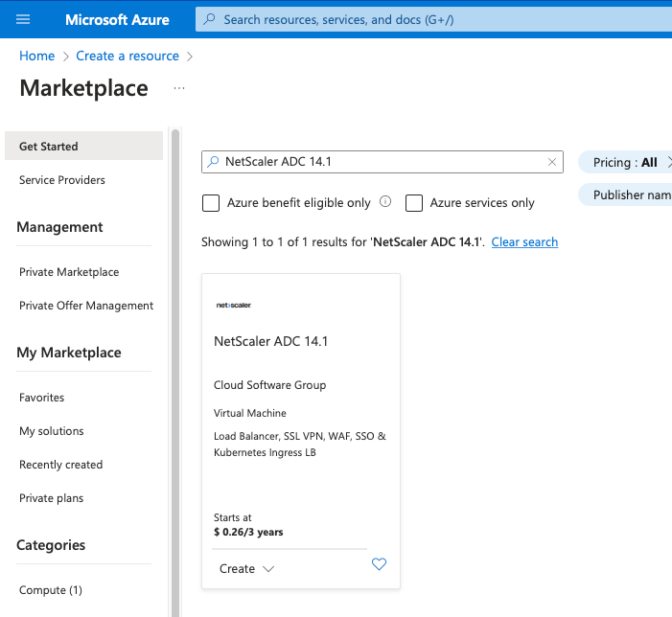Open Private Offer Management
Image resolution: width=672 pixels, height=617 pixels.
[x=86, y=306]
